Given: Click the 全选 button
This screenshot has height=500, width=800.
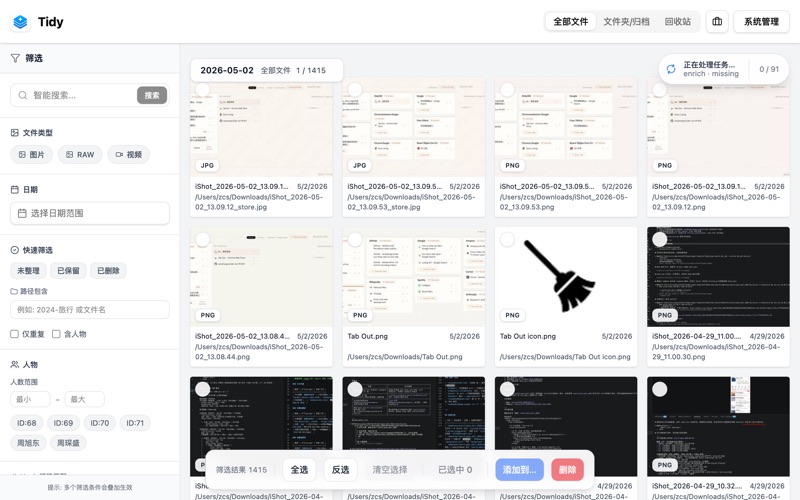Looking at the screenshot, I should [299, 470].
